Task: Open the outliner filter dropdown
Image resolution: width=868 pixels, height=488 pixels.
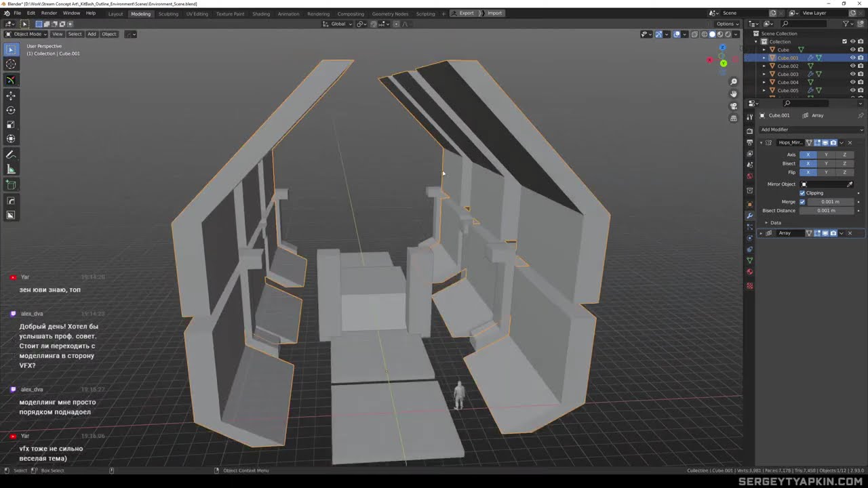Action: 849,24
